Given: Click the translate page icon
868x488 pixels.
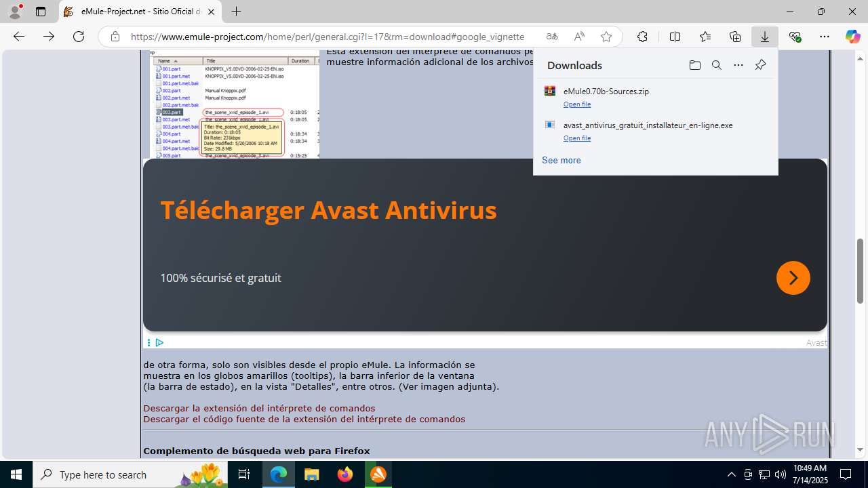Looking at the screenshot, I should pyautogui.click(x=552, y=37).
